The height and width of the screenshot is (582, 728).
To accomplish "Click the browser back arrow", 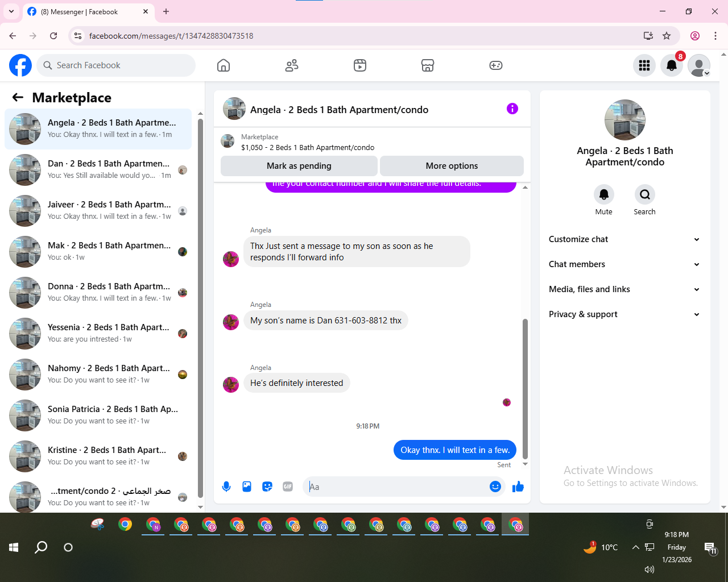I will pyautogui.click(x=13, y=36).
